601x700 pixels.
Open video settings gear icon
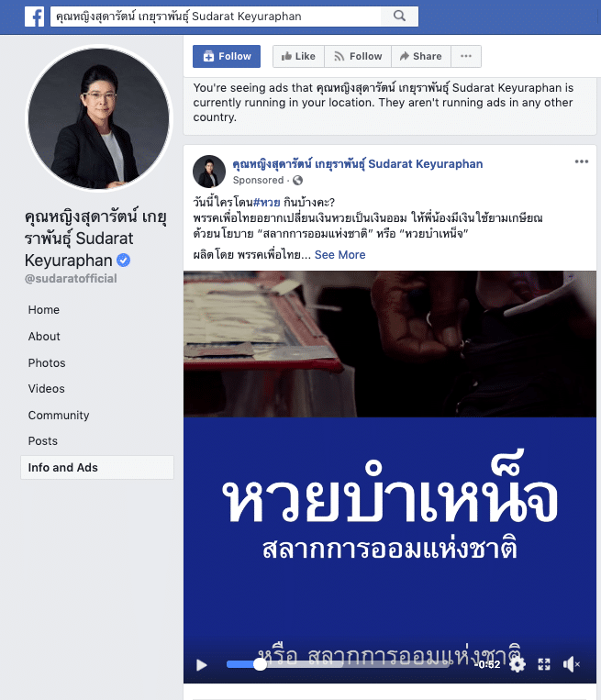(x=518, y=664)
